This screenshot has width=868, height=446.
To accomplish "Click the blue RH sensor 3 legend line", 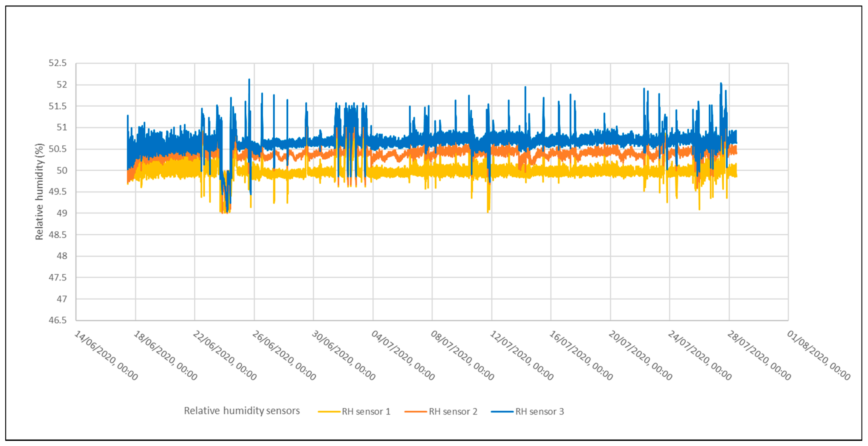I will pos(502,412).
